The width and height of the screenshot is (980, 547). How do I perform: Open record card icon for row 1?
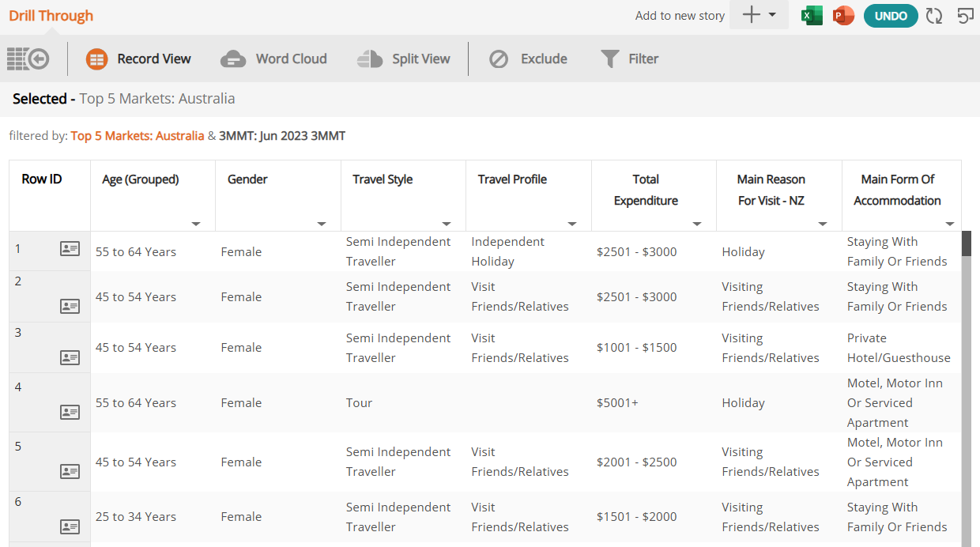pyautogui.click(x=70, y=249)
